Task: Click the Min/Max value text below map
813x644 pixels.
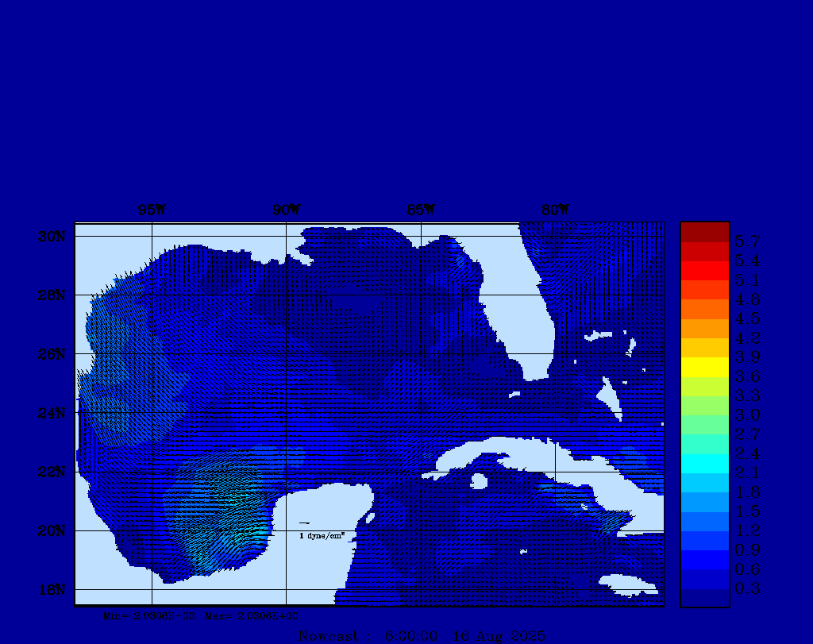Action: pyautogui.click(x=201, y=615)
